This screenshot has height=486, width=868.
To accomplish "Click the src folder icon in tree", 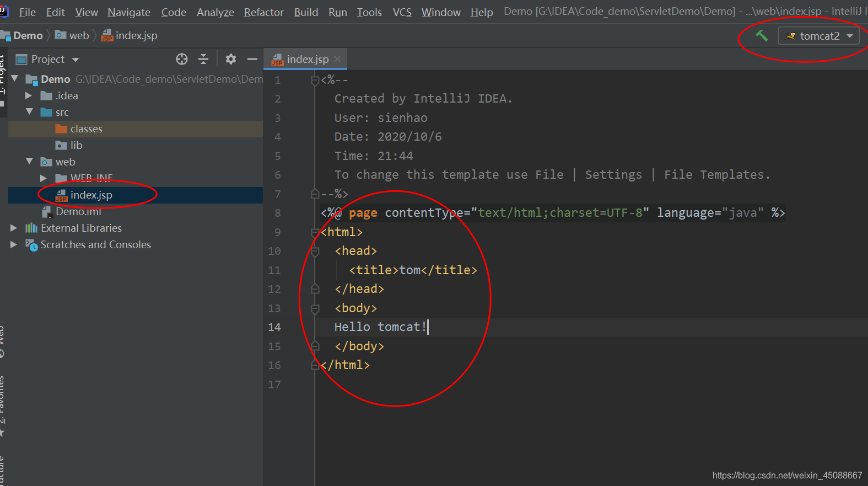I will (x=46, y=112).
